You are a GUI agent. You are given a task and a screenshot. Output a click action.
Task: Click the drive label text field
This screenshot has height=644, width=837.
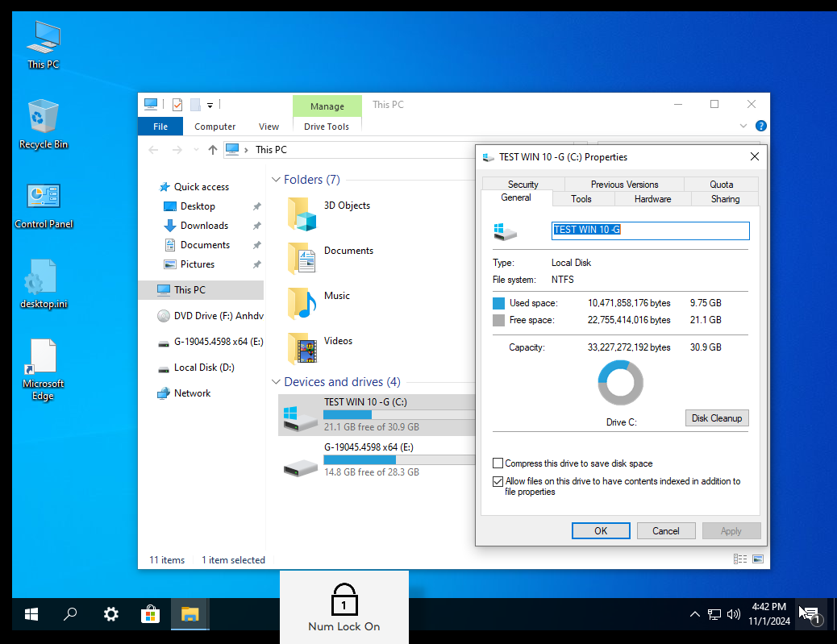650,231
